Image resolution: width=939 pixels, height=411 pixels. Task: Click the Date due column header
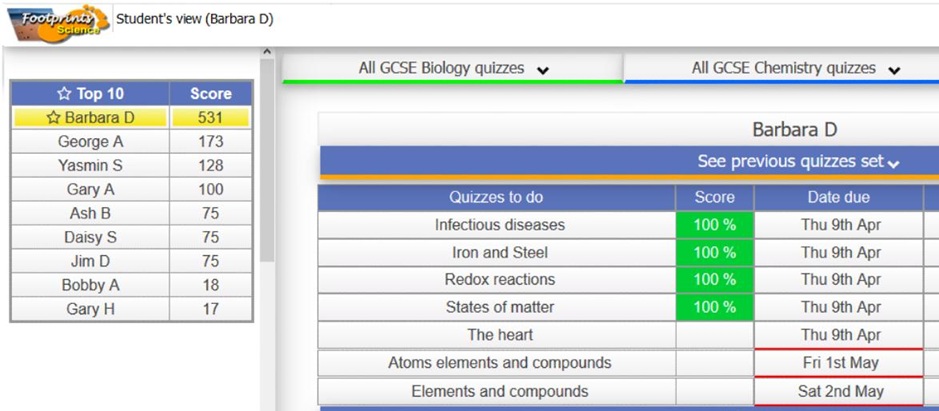pyautogui.click(x=838, y=198)
